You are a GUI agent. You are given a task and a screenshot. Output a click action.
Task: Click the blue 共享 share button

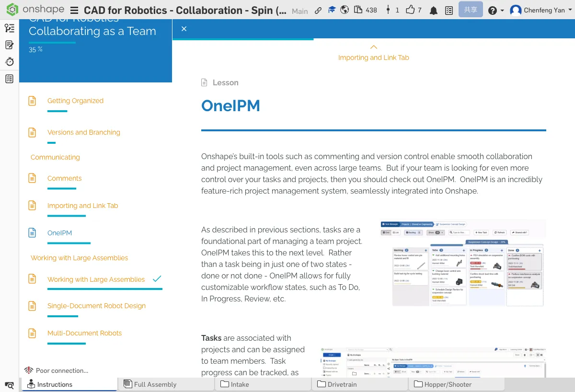(x=470, y=10)
